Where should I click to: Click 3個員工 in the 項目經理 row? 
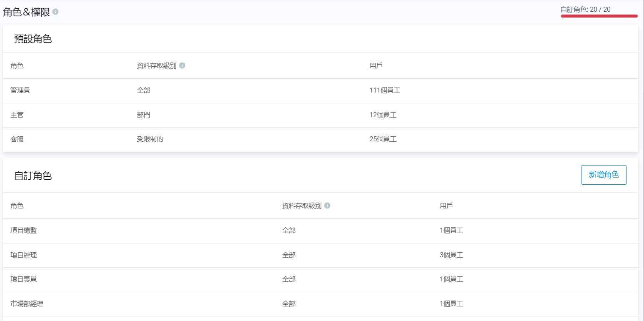coord(451,255)
